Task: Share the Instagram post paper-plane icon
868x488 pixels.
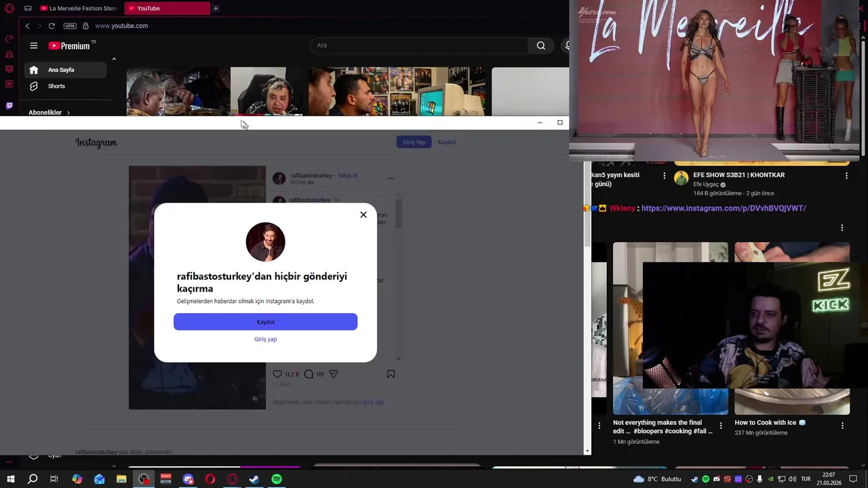Action: 333,374
